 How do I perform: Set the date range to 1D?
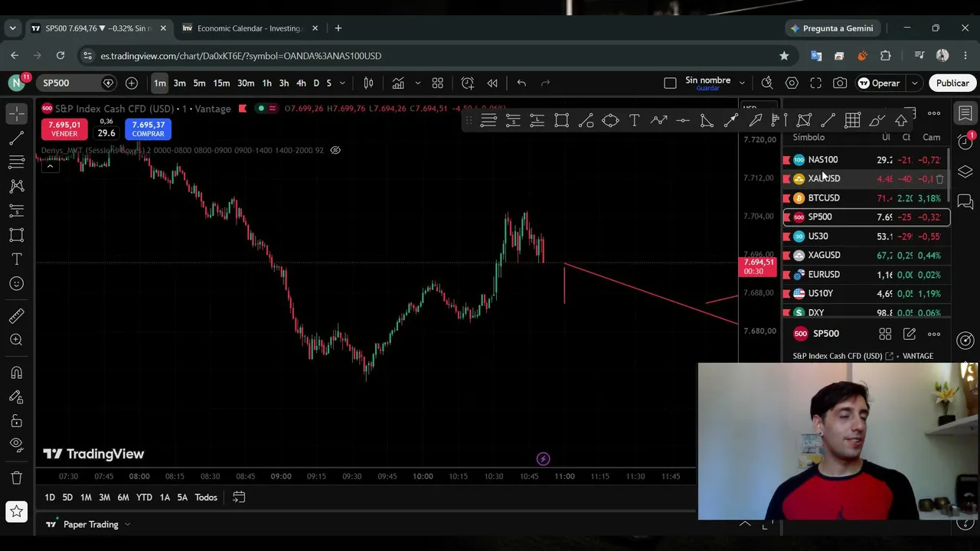tap(50, 497)
